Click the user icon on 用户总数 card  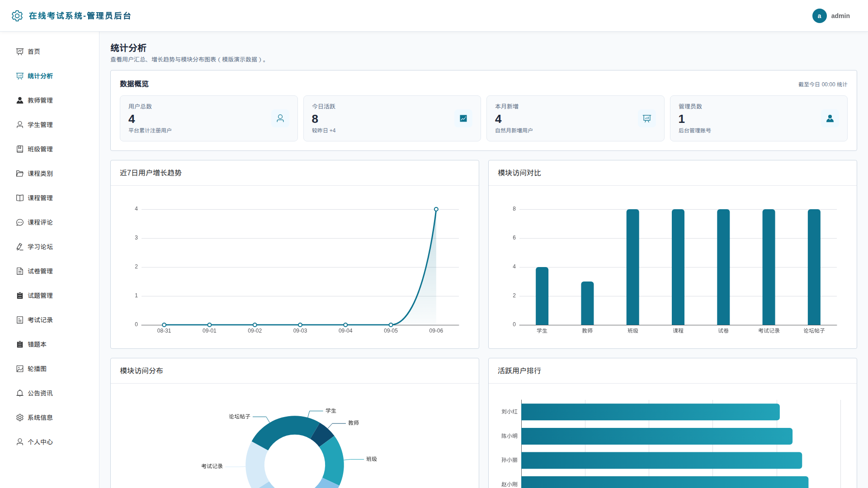(280, 118)
